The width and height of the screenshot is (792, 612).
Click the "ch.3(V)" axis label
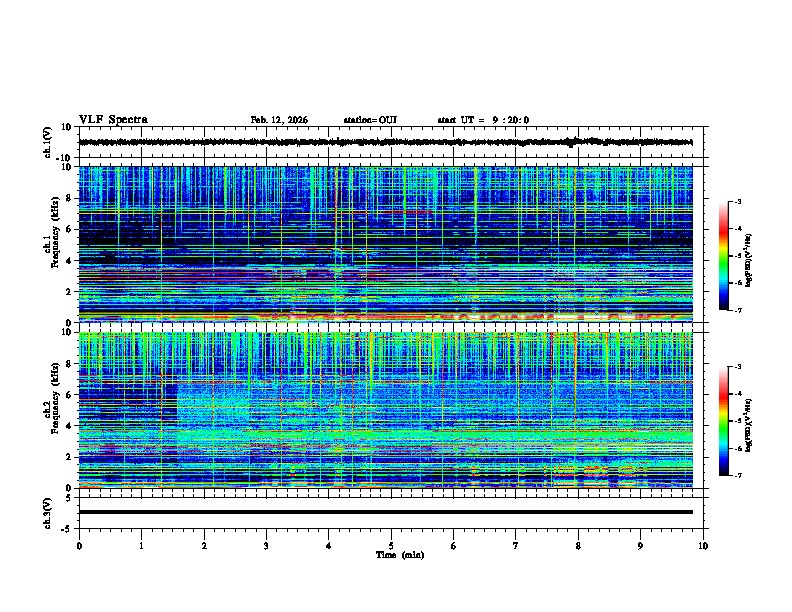(48, 513)
